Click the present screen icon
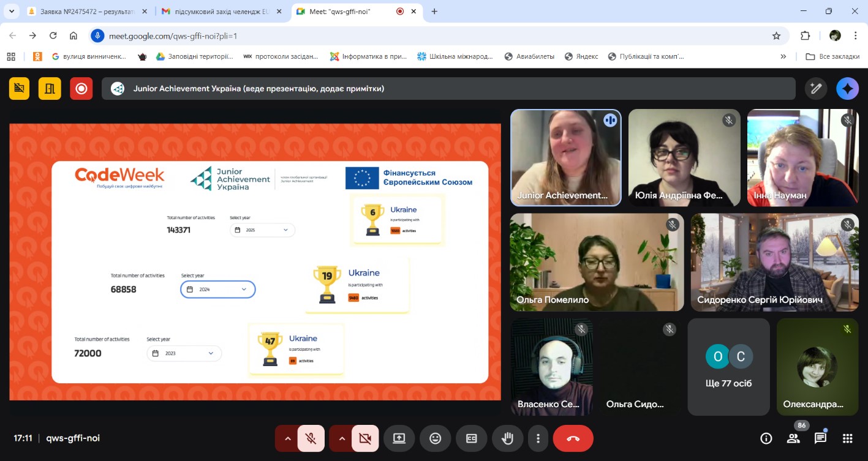The width and height of the screenshot is (868, 461). point(399,438)
